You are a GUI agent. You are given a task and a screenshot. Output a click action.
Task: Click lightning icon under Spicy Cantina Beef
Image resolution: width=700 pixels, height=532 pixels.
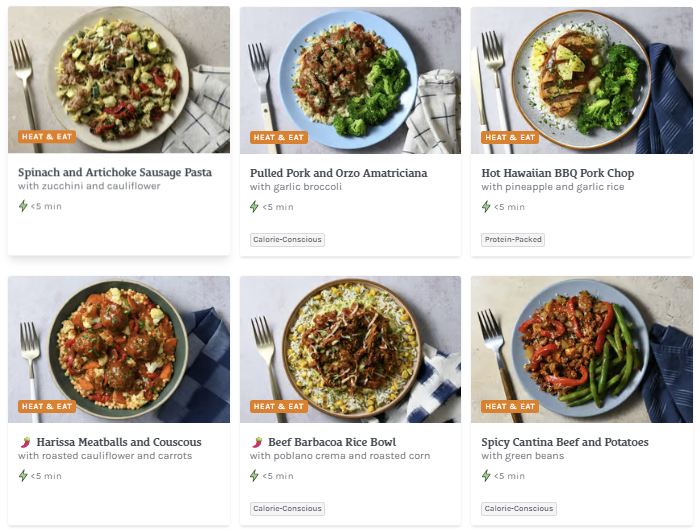[x=486, y=476]
